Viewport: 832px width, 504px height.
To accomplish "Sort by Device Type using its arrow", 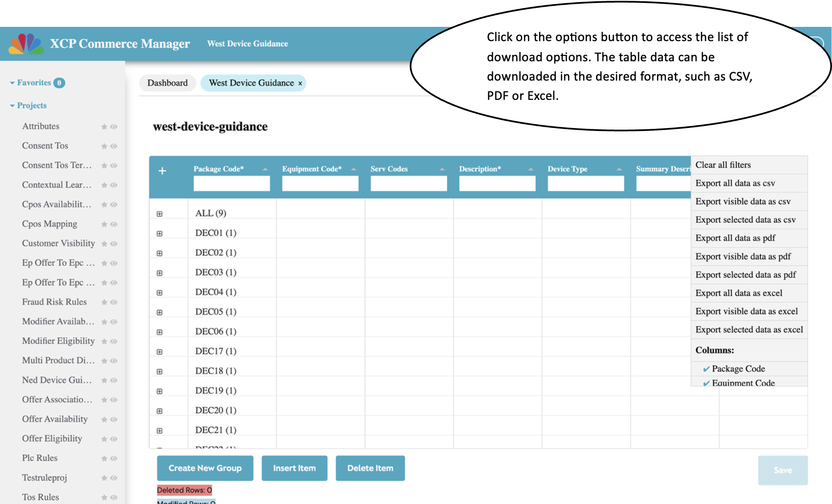I will click(619, 169).
